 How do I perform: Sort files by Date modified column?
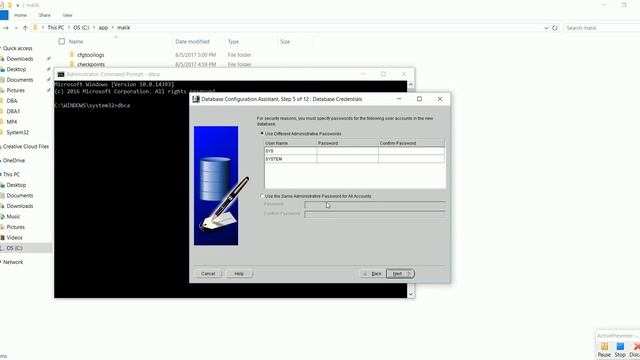[192, 42]
